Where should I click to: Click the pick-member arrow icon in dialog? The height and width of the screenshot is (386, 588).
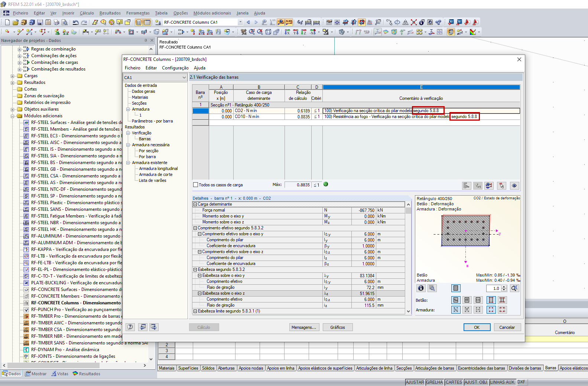pyautogui.click(x=501, y=186)
